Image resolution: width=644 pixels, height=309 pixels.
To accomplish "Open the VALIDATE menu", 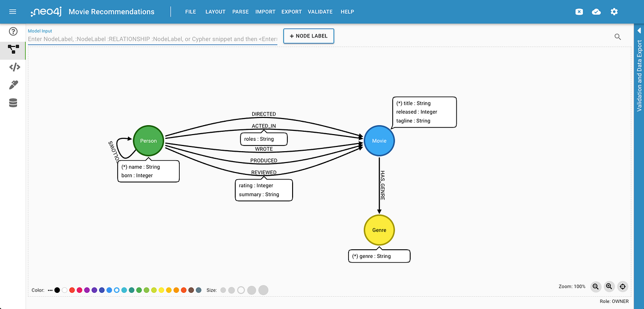I will tap(320, 11).
